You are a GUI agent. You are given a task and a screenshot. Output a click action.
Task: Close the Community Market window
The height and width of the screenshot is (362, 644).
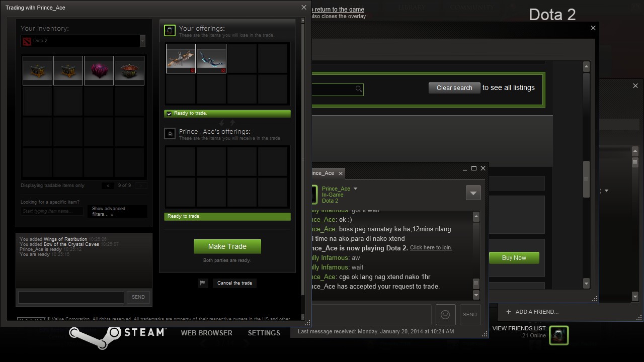[x=593, y=28]
